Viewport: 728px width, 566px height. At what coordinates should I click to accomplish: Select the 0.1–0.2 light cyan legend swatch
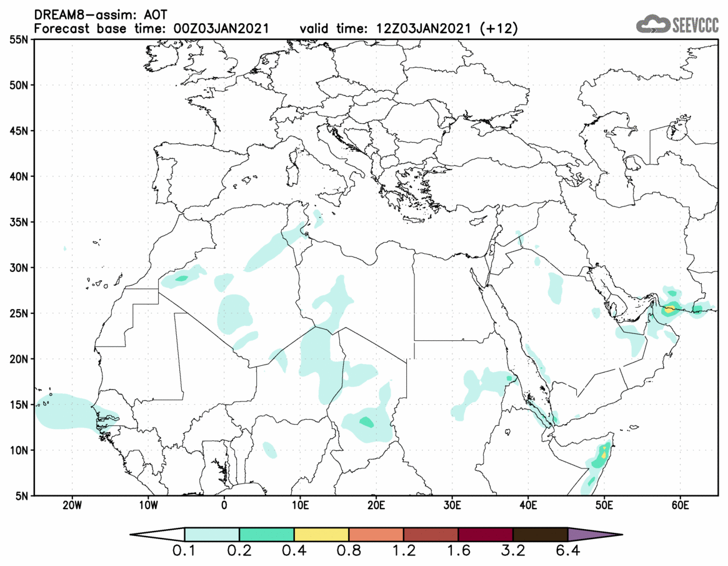[212, 534]
